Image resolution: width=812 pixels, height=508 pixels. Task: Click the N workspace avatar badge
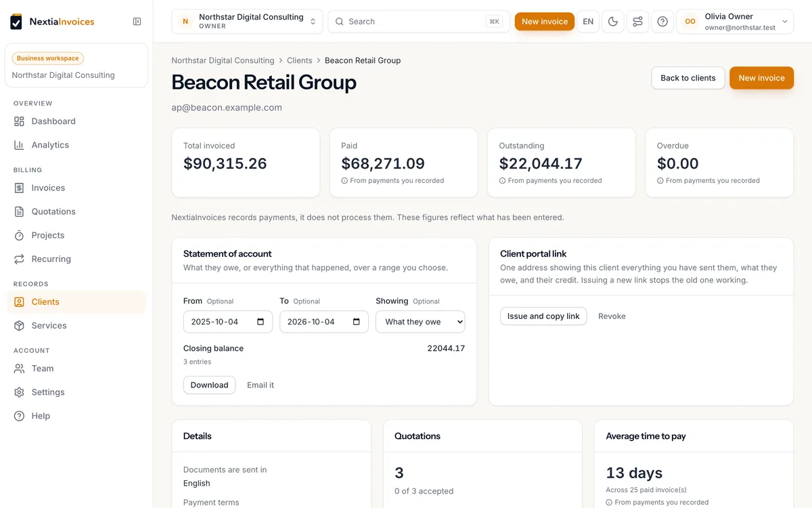tap(185, 22)
